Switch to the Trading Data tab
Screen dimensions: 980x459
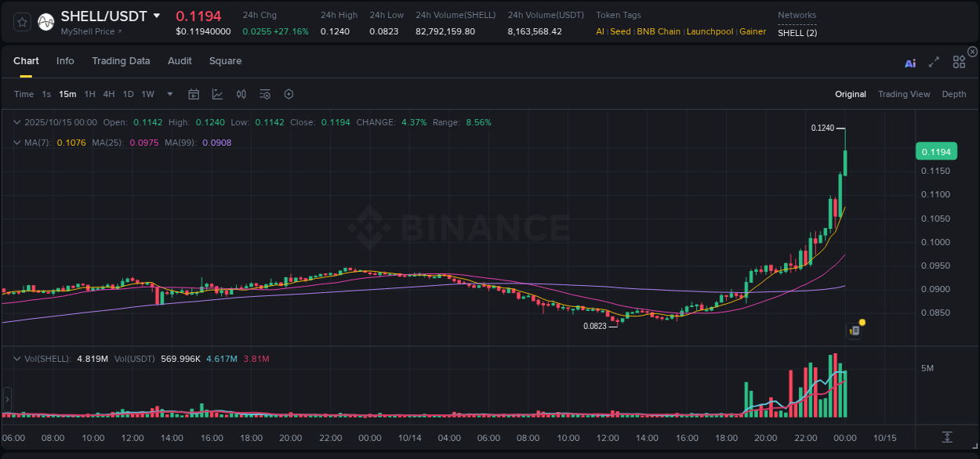click(x=121, y=61)
